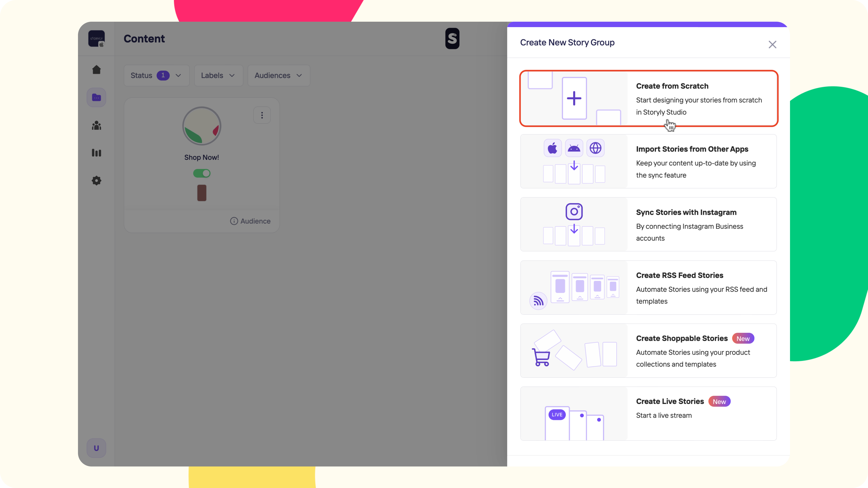
Task: Choose Sync Stories with Instagram option
Action: [648, 225]
